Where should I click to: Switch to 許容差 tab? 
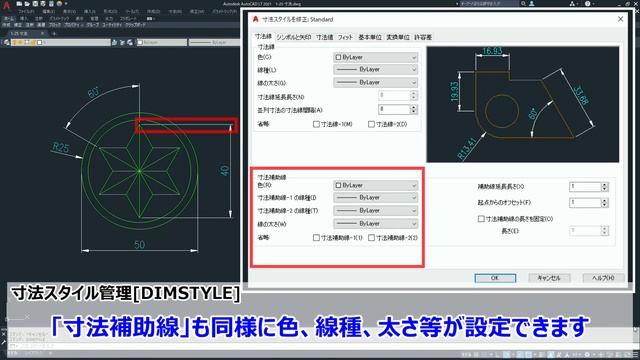click(x=423, y=37)
